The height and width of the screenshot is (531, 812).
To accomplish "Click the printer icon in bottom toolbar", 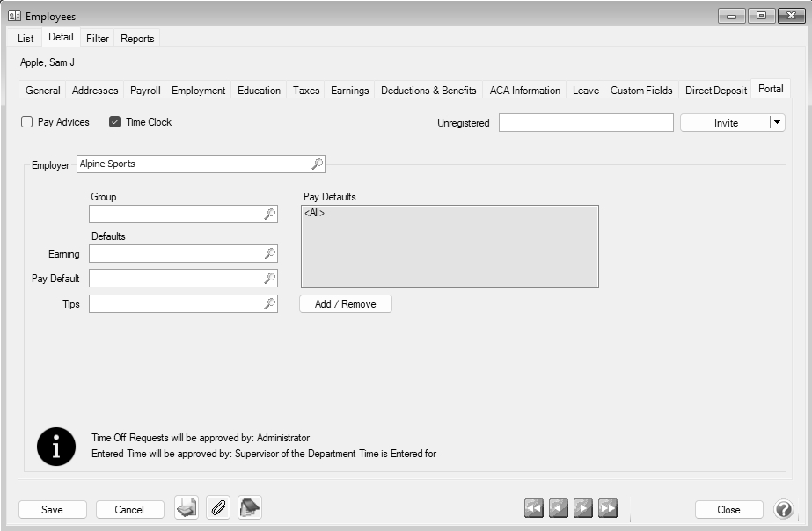I will 187,508.
